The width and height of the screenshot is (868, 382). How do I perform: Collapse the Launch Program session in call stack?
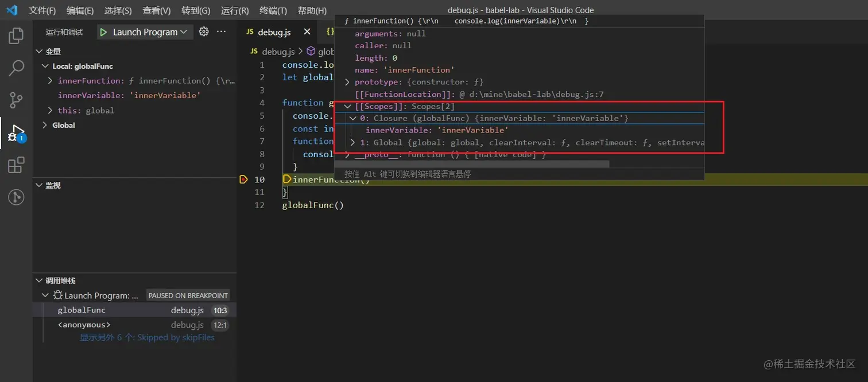(45, 295)
